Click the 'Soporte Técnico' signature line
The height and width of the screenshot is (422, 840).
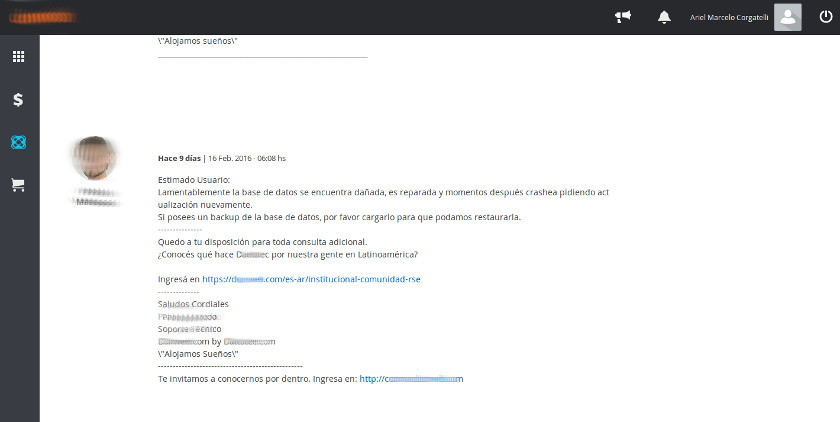[x=189, y=329]
